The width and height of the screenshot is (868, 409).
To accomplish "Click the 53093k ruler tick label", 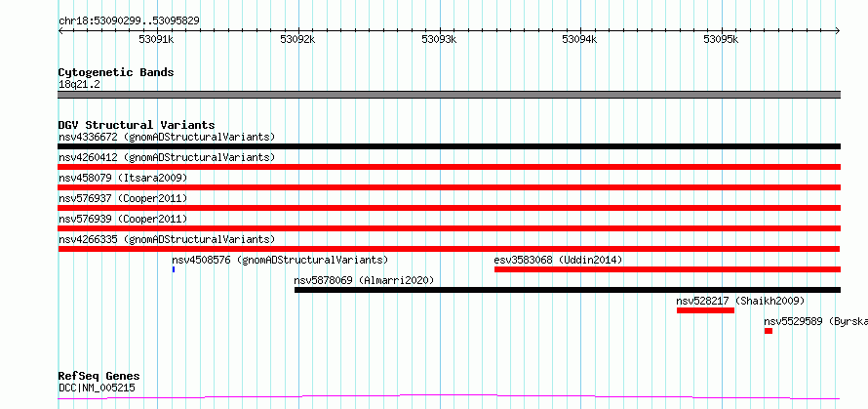I will [x=439, y=40].
